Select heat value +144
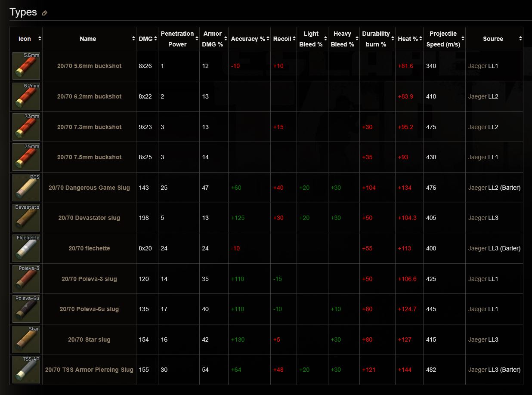Viewport: 532px width, 395px height. [405, 370]
